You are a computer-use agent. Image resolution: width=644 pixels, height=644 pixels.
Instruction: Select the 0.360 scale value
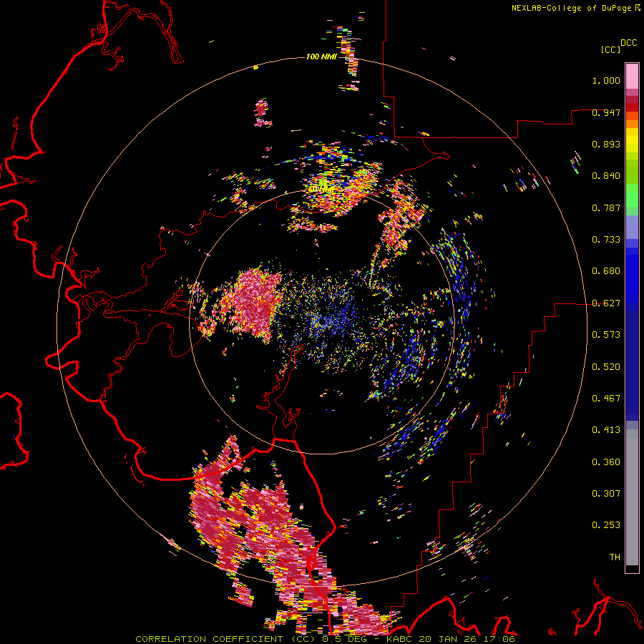coord(606,462)
